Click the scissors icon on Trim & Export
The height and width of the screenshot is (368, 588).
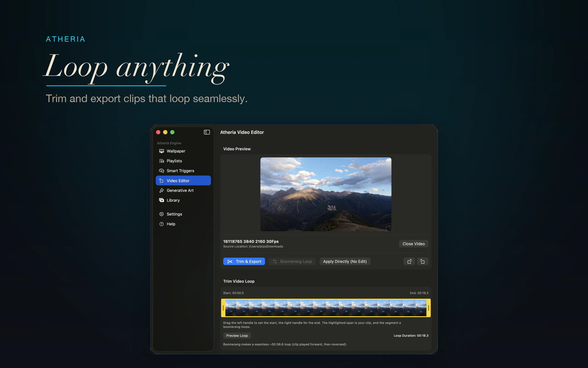pos(230,262)
